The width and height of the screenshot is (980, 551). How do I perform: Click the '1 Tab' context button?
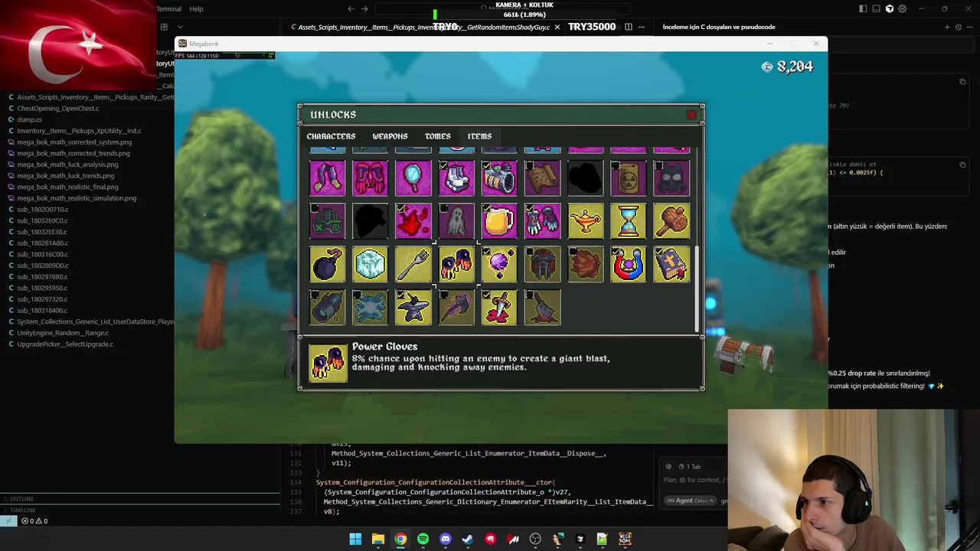[689, 466]
